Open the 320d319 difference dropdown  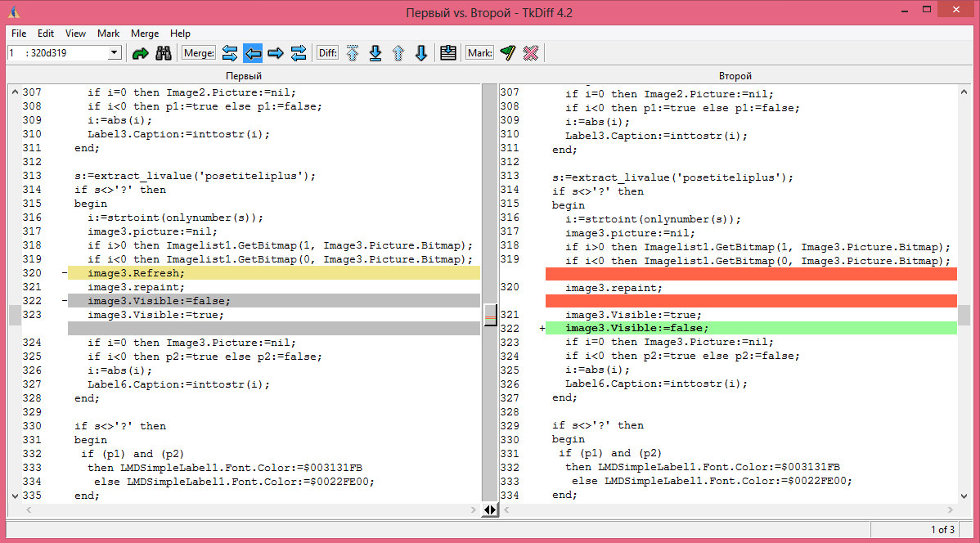(x=115, y=52)
